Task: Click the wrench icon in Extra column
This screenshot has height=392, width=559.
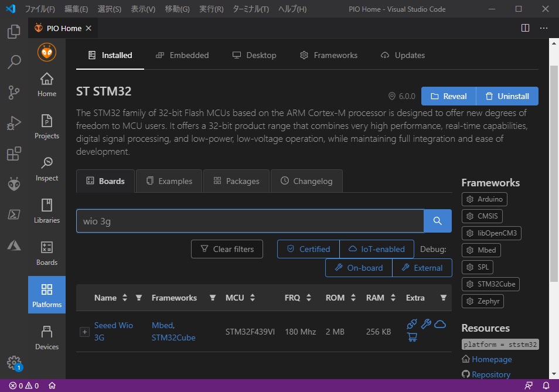Action: click(426, 324)
